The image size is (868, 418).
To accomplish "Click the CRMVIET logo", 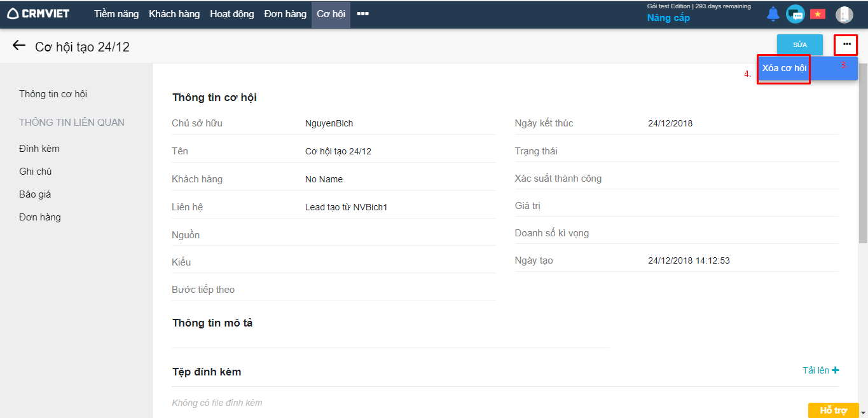I will click(38, 14).
